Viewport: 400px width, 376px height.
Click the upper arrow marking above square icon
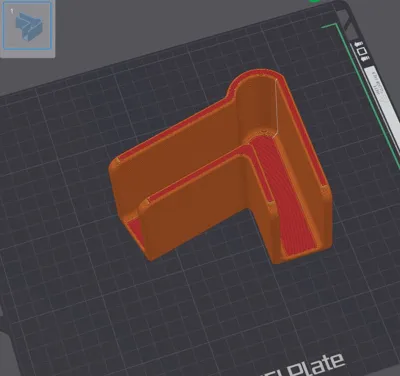click(x=359, y=44)
